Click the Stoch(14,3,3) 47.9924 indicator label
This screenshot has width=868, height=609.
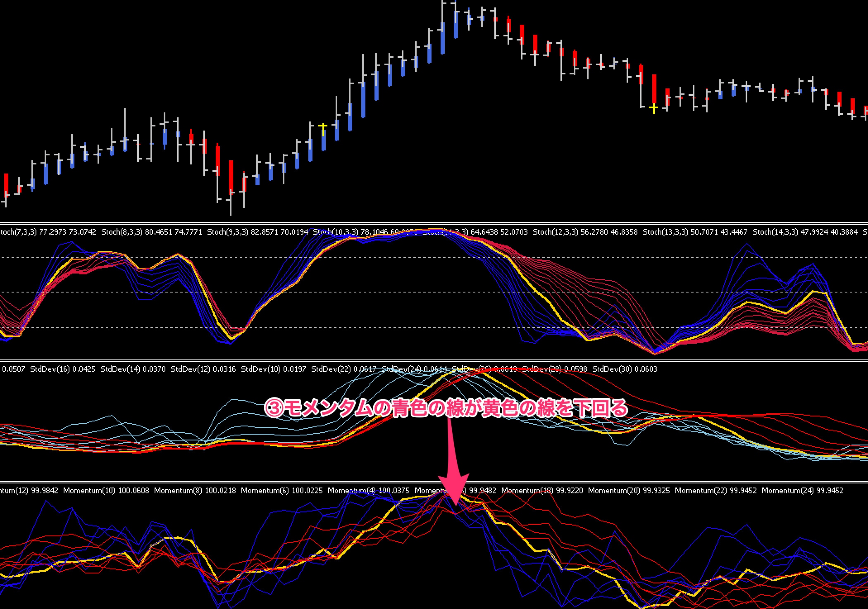805,232
